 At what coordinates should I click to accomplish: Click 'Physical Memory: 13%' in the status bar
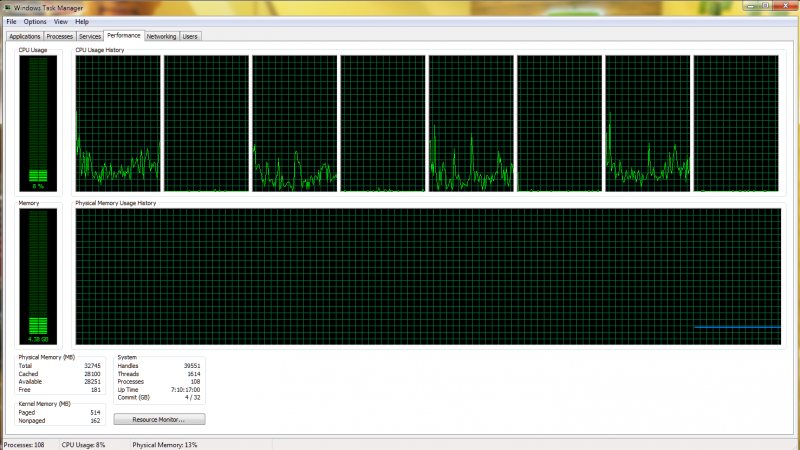[165, 445]
